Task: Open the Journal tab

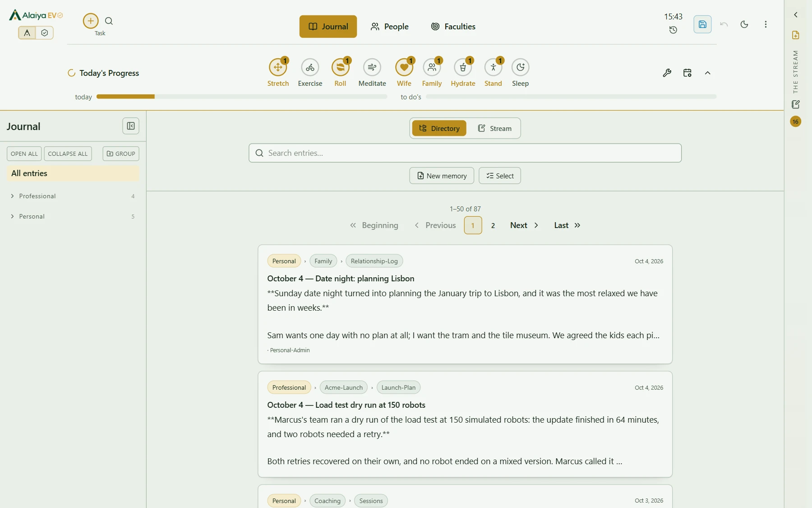Action: click(328, 27)
